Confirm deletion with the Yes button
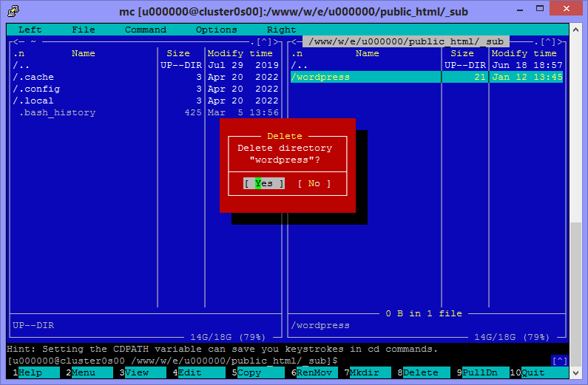Screen dimensions: 588x385 (x=264, y=183)
